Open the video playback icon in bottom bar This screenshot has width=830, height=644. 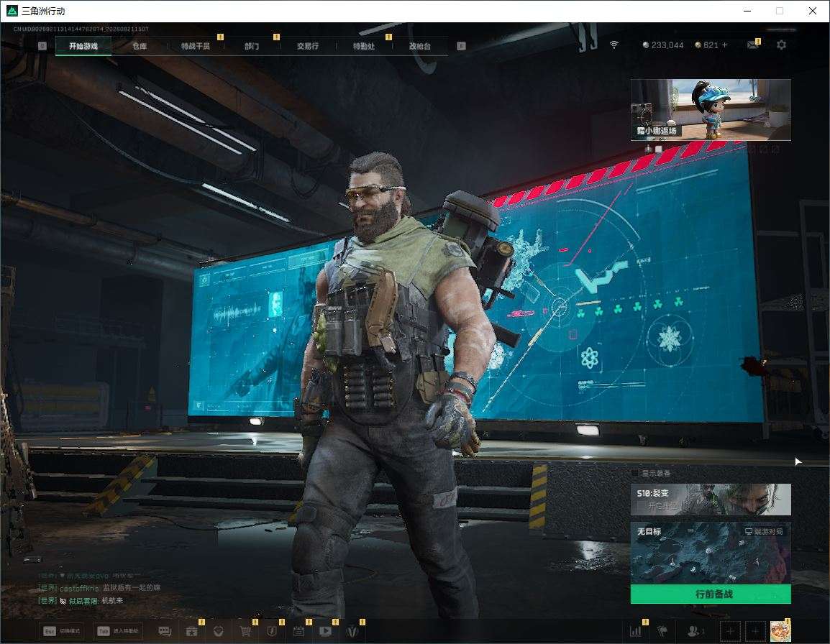326,631
